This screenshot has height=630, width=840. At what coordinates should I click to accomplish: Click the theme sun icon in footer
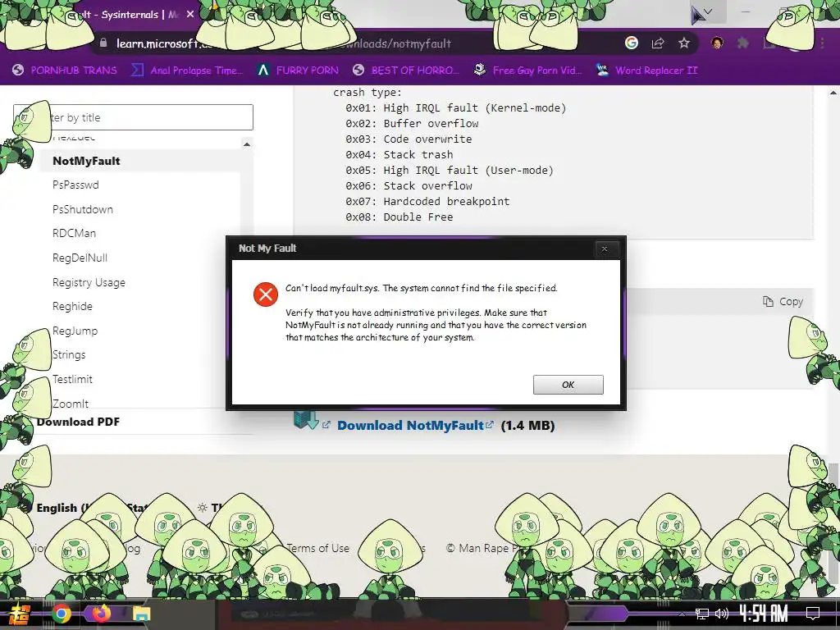coord(202,507)
